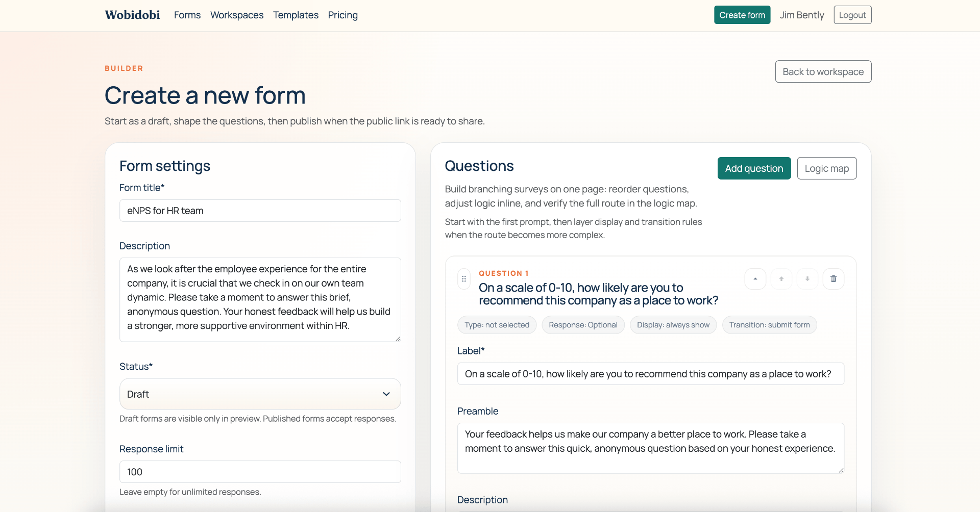980x512 pixels.
Task: Edit the Question 1 Label field
Action: pyautogui.click(x=651, y=374)
